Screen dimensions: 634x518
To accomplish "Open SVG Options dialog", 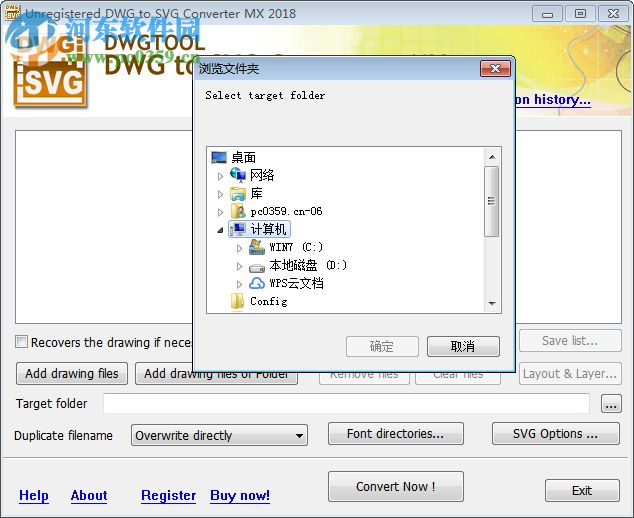I will (555, 433).
